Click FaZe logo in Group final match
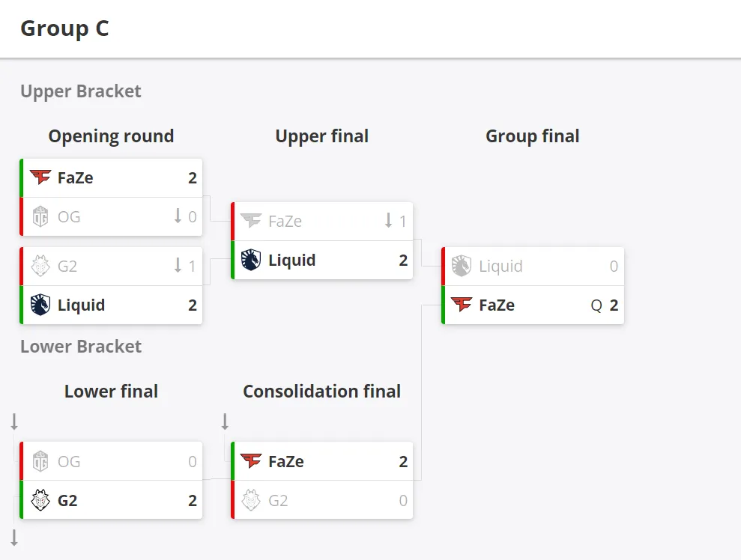This screenshot has height=560, width=741. click(462, 305)
